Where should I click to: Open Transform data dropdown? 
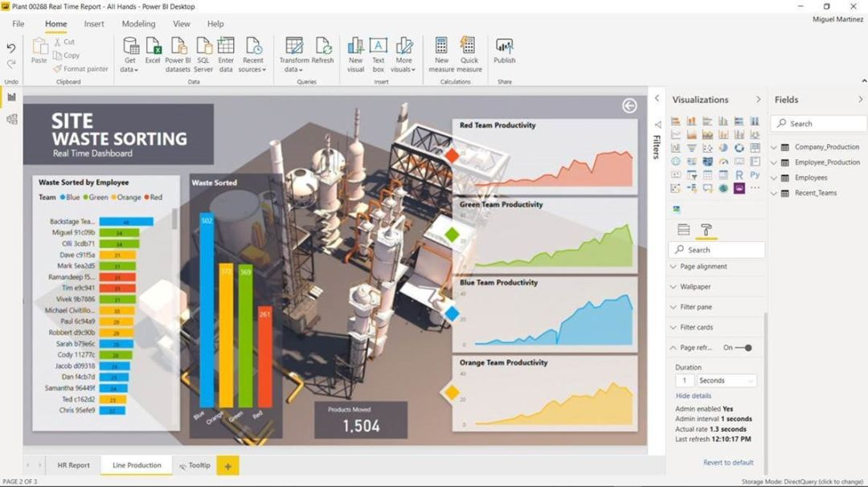[293, 55]
